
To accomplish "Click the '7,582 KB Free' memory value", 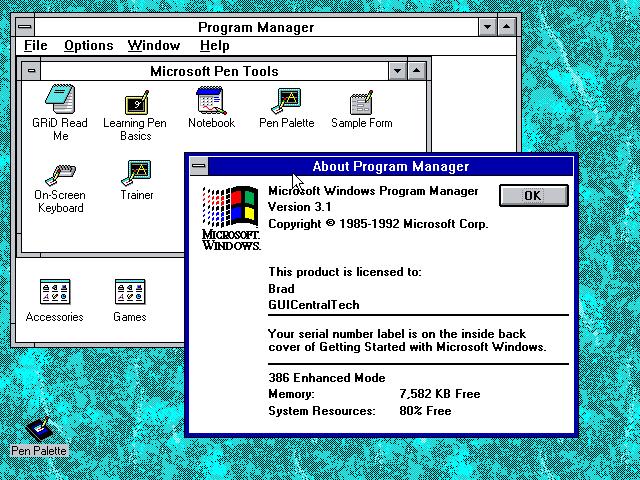I will 440,394.
